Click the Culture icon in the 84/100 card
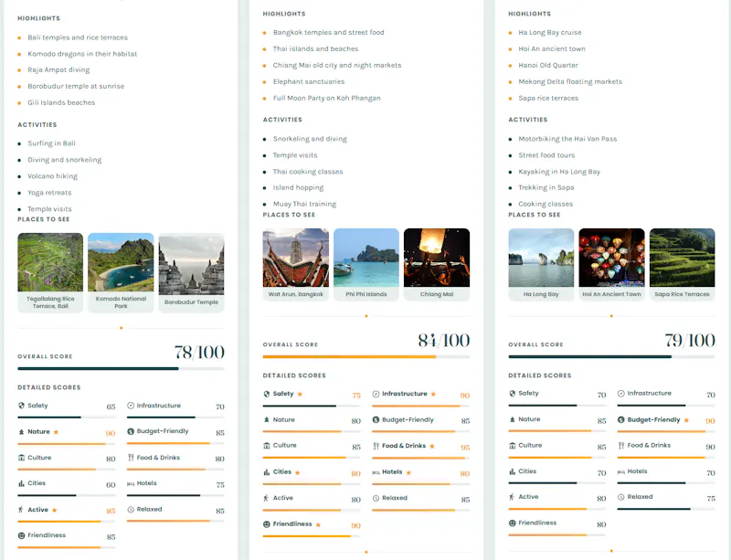Viewport: 731px width, 560px height. click(x=267, y=445)
